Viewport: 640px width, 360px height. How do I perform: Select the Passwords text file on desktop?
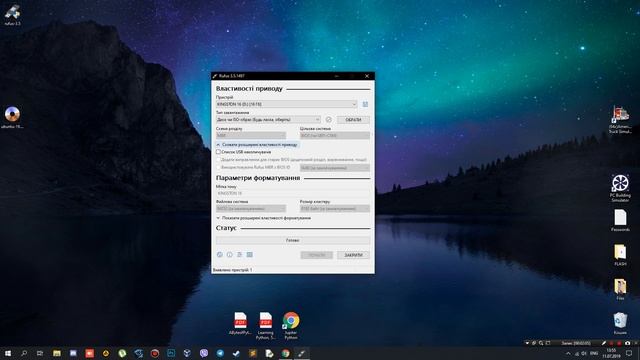620,220
